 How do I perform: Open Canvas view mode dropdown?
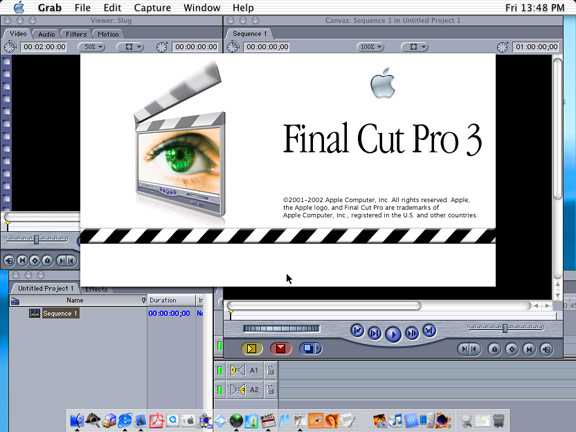click(x=414, y=47)
